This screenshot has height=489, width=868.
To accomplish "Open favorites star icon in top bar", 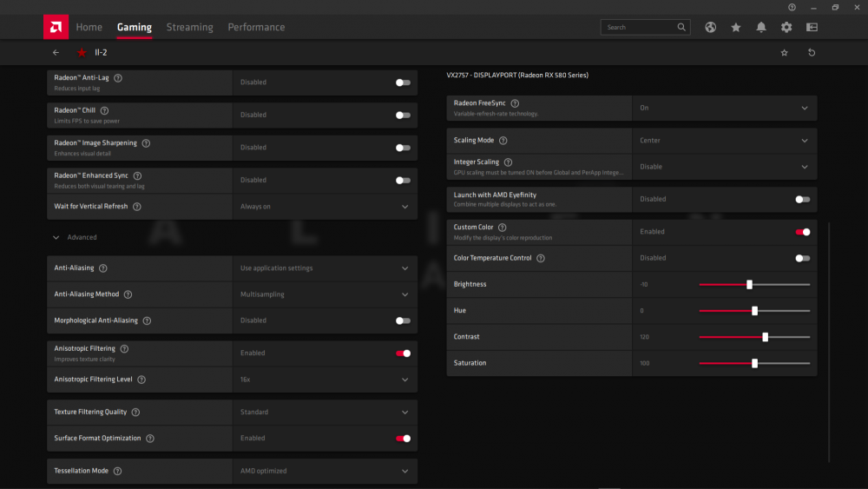I will [736, 27].
